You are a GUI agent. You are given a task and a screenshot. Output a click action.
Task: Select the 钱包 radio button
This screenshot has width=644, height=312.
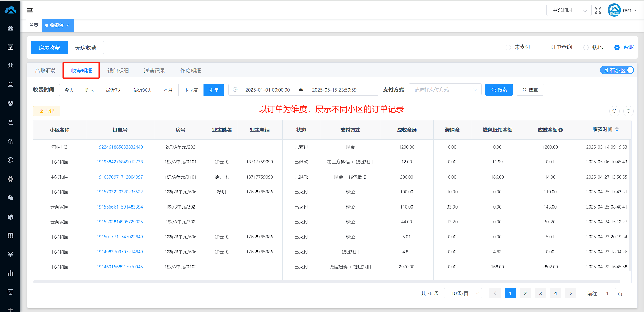(x=586, y=47)
